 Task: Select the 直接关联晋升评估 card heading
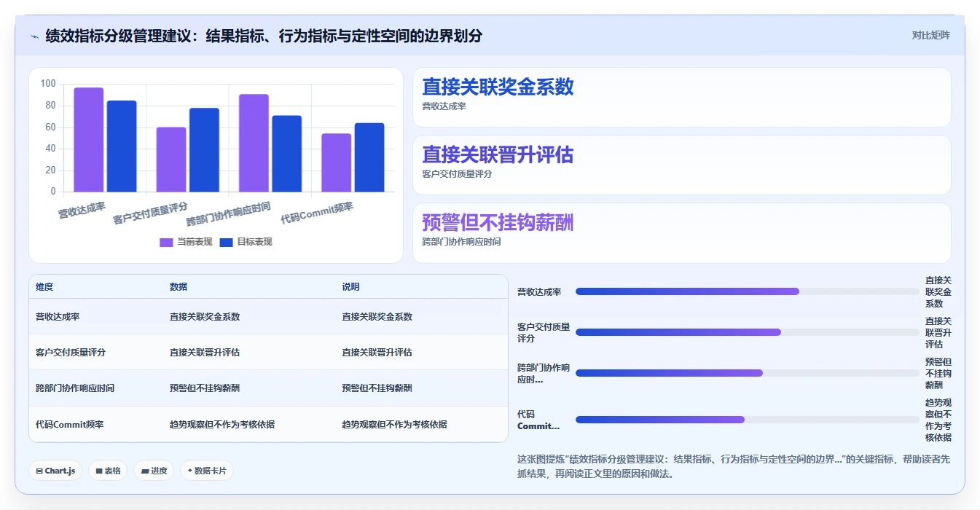point(498,154)
